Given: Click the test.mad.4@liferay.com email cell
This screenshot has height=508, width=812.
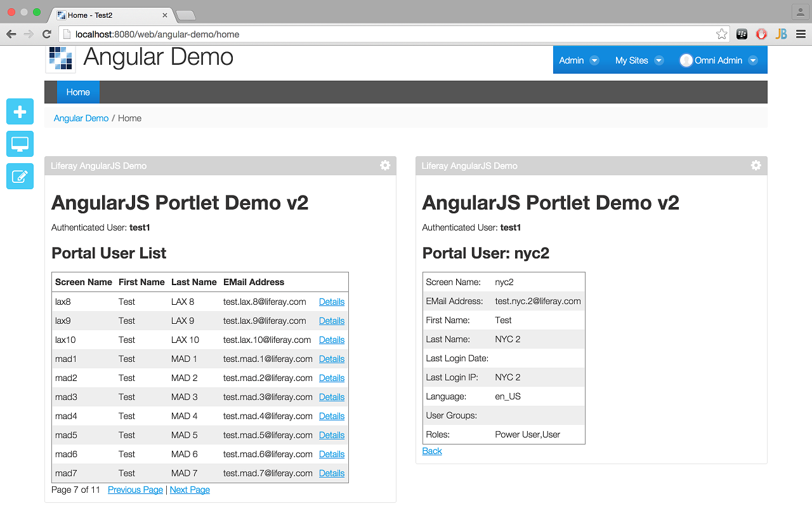Looking at the screenshot, I should [268, 416].
